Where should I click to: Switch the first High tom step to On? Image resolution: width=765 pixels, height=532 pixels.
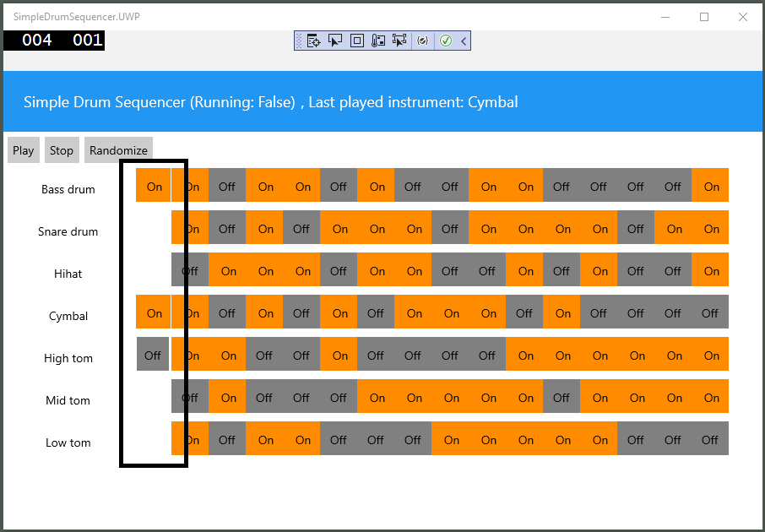[152, 354]
